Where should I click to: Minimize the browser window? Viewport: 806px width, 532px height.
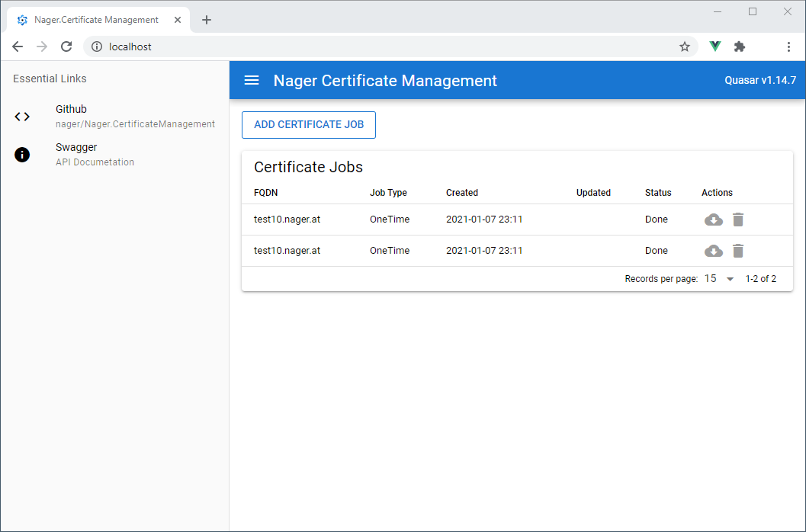[x=718, y=11]
